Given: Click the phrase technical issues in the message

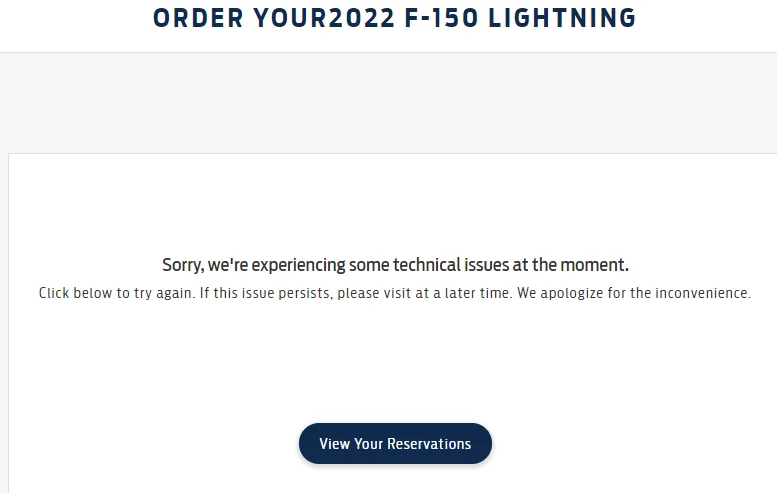Looking at the screenshot, I should click(x=445, y=265).
